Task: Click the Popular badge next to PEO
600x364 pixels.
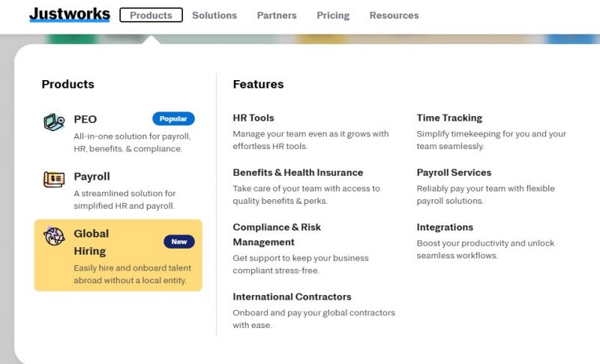Action: click(x=173, y=119)
